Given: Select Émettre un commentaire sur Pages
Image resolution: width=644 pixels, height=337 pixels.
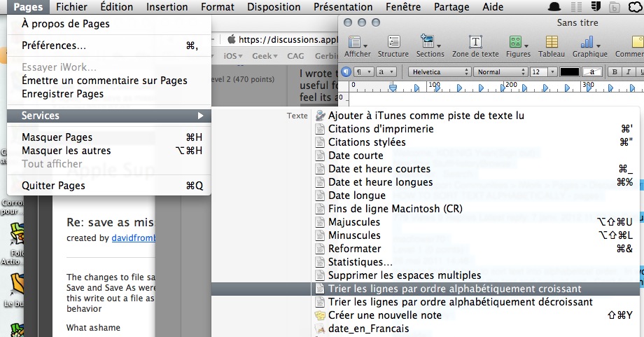Looking at the screenshot, I should [109, 81].
